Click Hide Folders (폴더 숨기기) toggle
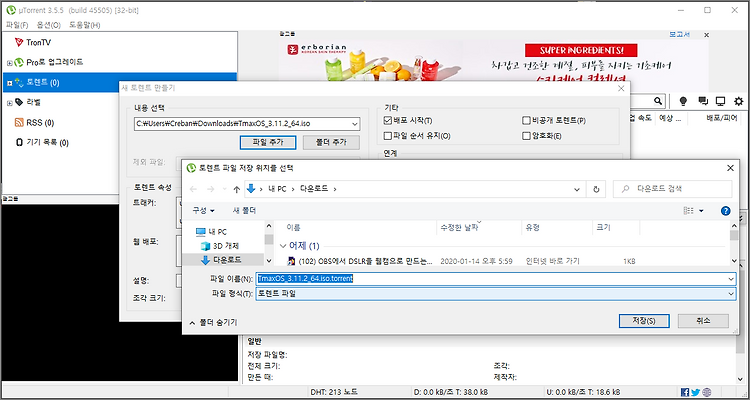Image resolution: width=750 pixels, height=400 pixels. (x=213, y=322)
